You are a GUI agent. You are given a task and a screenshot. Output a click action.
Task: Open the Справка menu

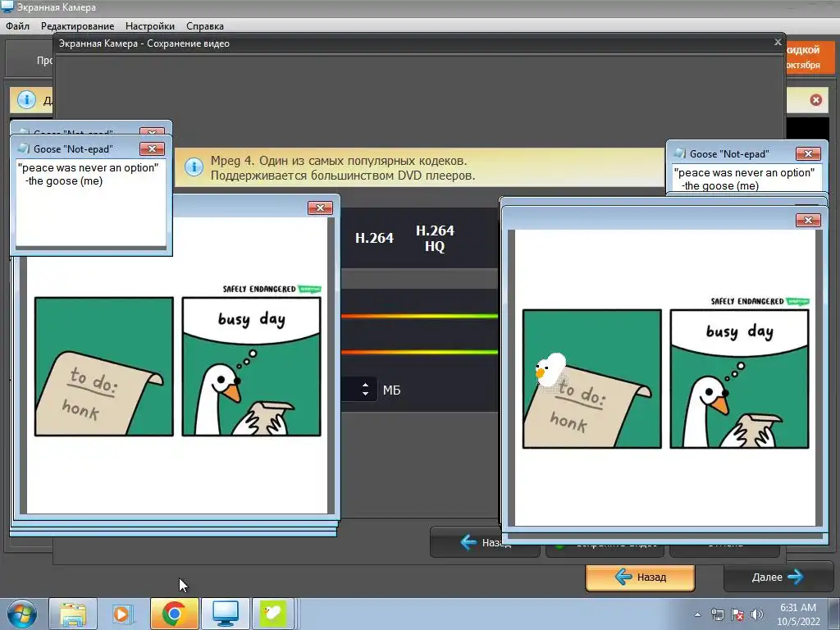(x=204, y=25)
